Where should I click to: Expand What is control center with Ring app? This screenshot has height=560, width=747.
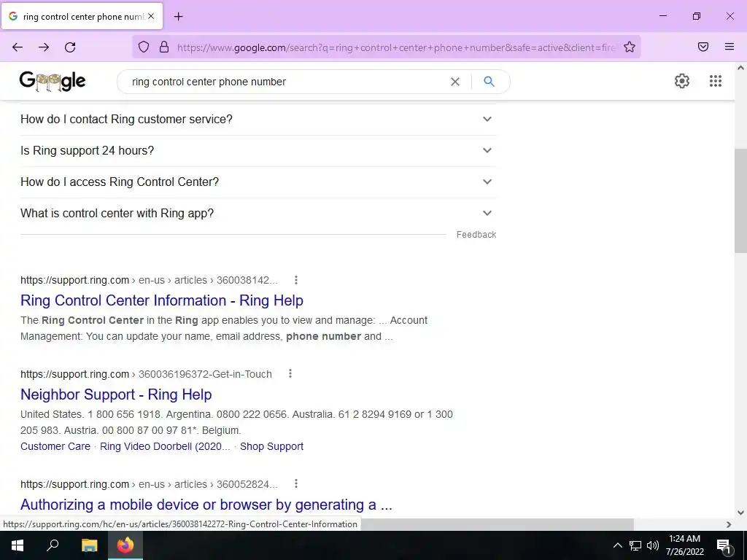[x=258, y=214]
